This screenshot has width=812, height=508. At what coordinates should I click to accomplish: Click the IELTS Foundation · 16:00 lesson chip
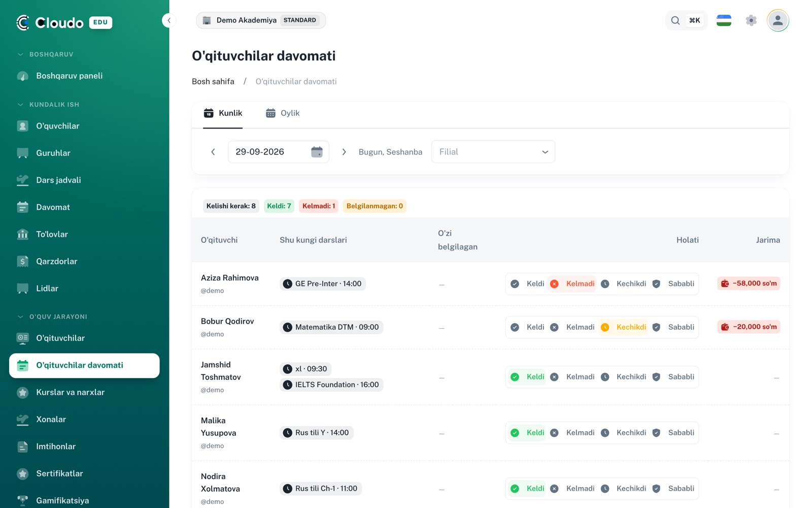(331, 385)
